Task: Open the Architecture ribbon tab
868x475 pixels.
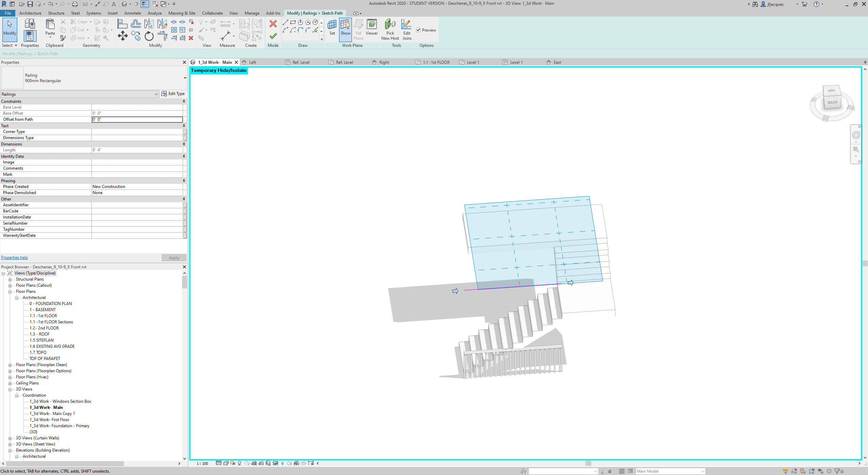Action: tap(30, 13)
